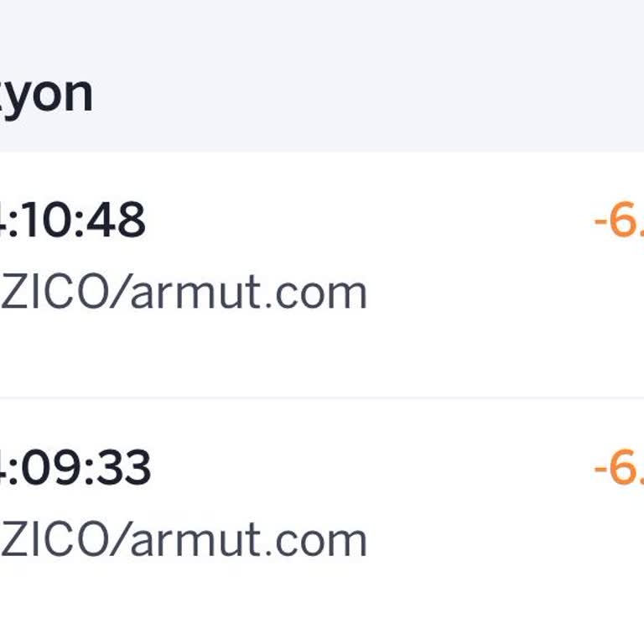Tap blank space between 10:48 time and its amount
644x644 pixels.
coord(369,222)
